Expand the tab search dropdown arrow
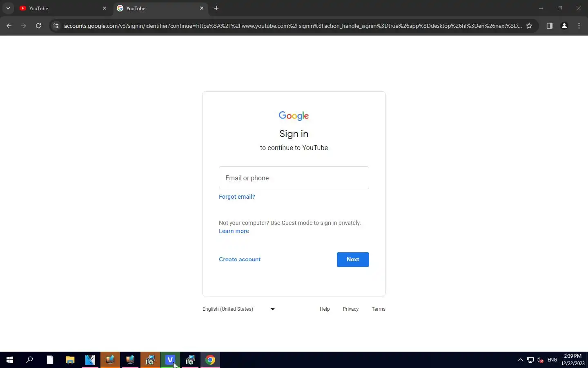 coord(8,8)
